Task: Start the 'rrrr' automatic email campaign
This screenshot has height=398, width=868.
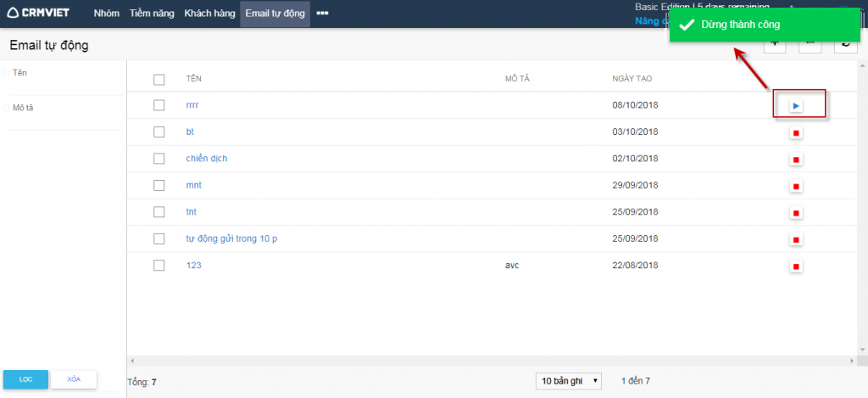Action: click(796, 106)
